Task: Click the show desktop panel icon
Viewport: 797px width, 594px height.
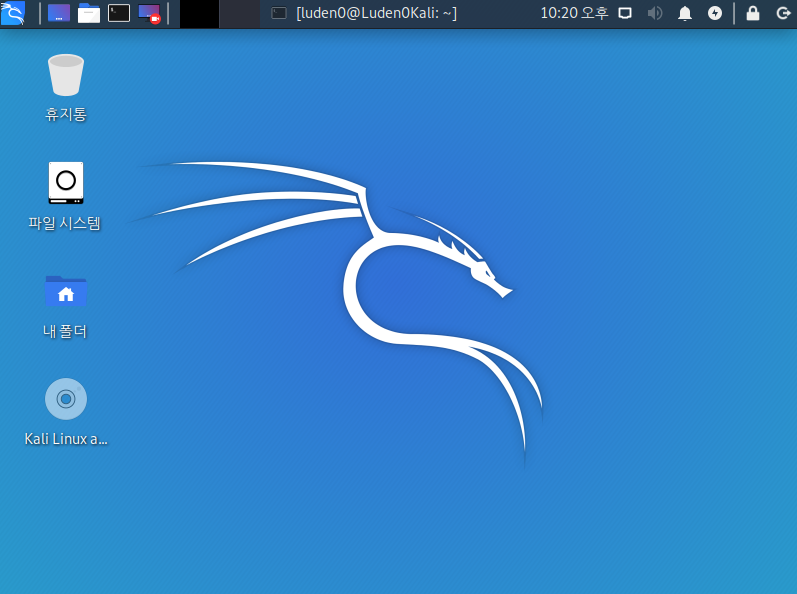Action: pyautogui.click(x=59, y=13)
